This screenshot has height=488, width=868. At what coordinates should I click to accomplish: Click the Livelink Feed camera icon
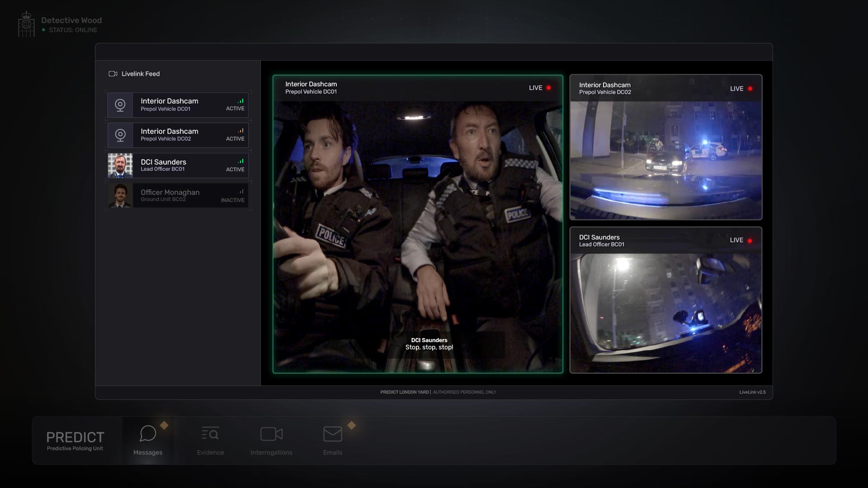pos(113,74)
